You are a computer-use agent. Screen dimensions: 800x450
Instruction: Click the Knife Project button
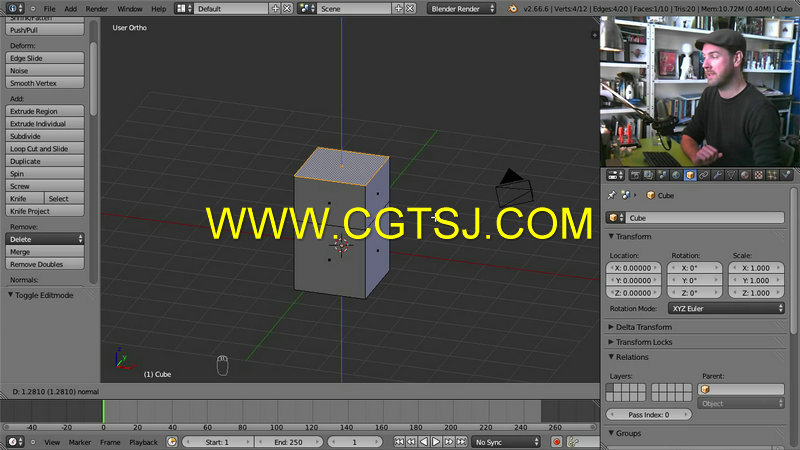(45, 211)
